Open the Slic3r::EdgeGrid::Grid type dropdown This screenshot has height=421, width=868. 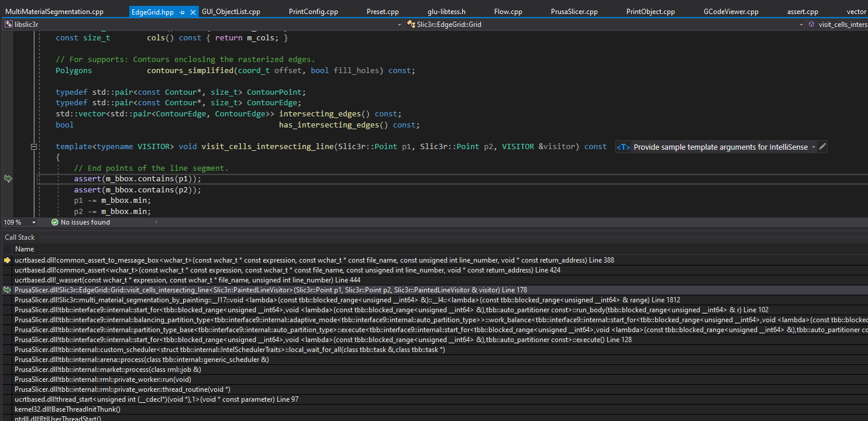click(x=801, y=25)
